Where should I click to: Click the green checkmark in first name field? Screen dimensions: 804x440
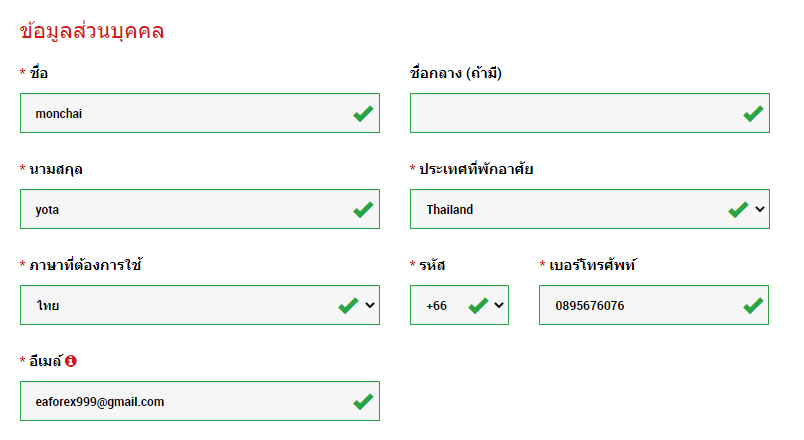363,114
